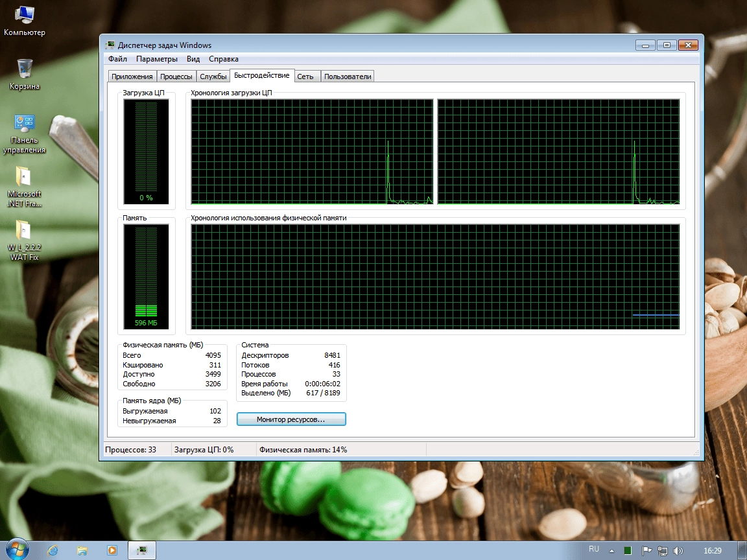Viewport: 747px width, 560px height.
Task: Switch to the Приложения tab
Action: [x=132, y=76]
